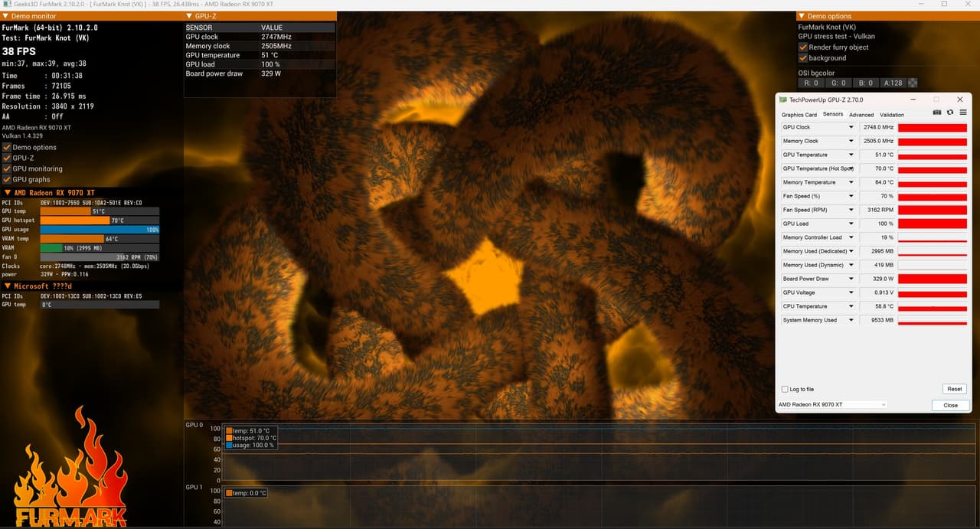980x529 pixels.
Task: Enable the Log to file checkbox
Action: (x=785, y=389)
